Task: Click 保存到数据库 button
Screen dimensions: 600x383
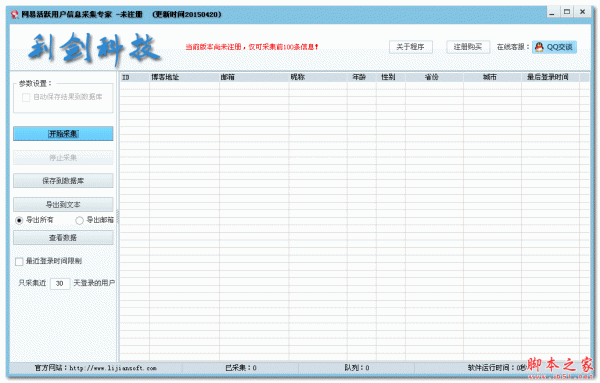Action: tap(63, 181)
